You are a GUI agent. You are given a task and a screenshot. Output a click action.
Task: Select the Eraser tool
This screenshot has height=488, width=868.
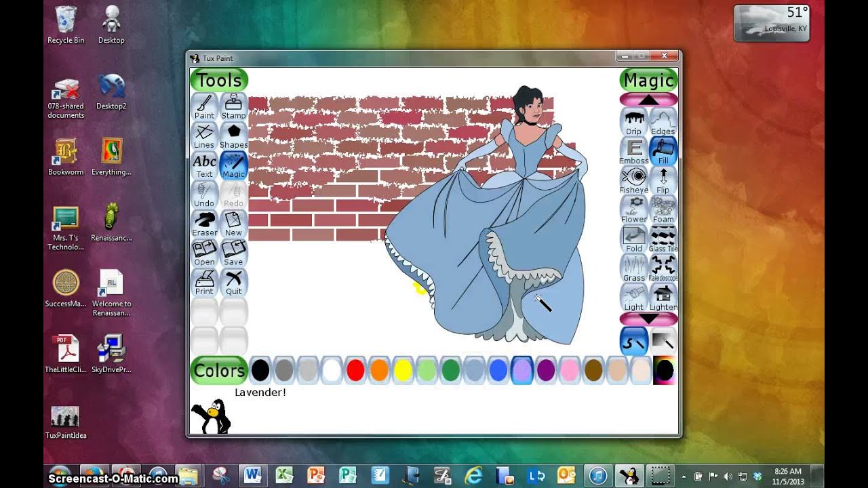(x=204, y=223)
